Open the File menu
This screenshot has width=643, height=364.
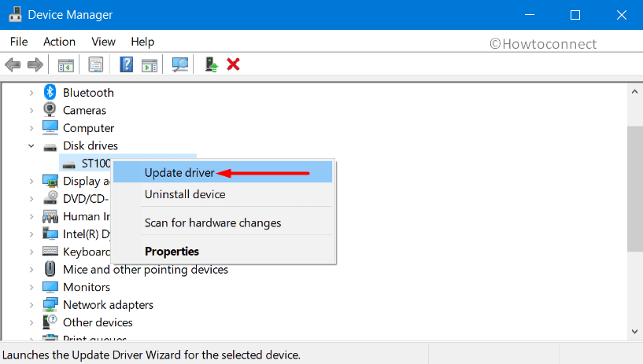(x=19, y=42)
